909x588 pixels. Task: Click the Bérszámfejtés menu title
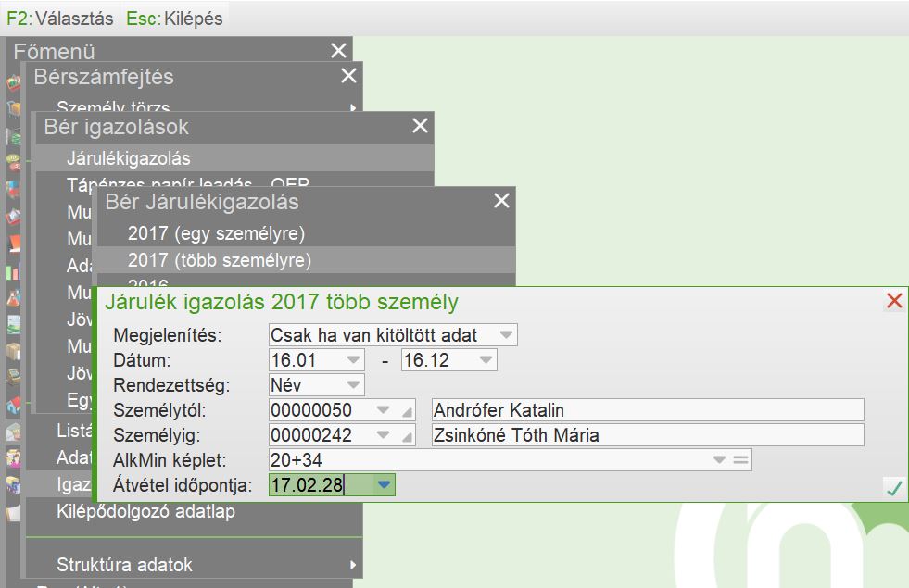click(x=104, y=77)
